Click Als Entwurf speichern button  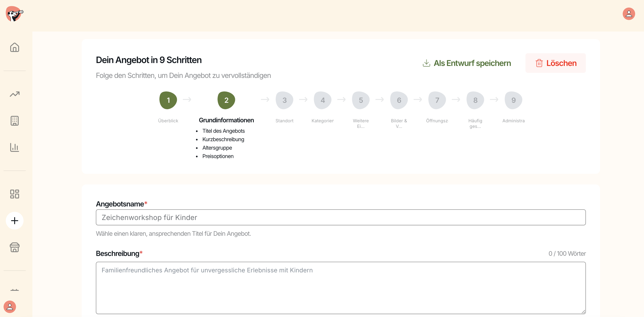[467, 63]
